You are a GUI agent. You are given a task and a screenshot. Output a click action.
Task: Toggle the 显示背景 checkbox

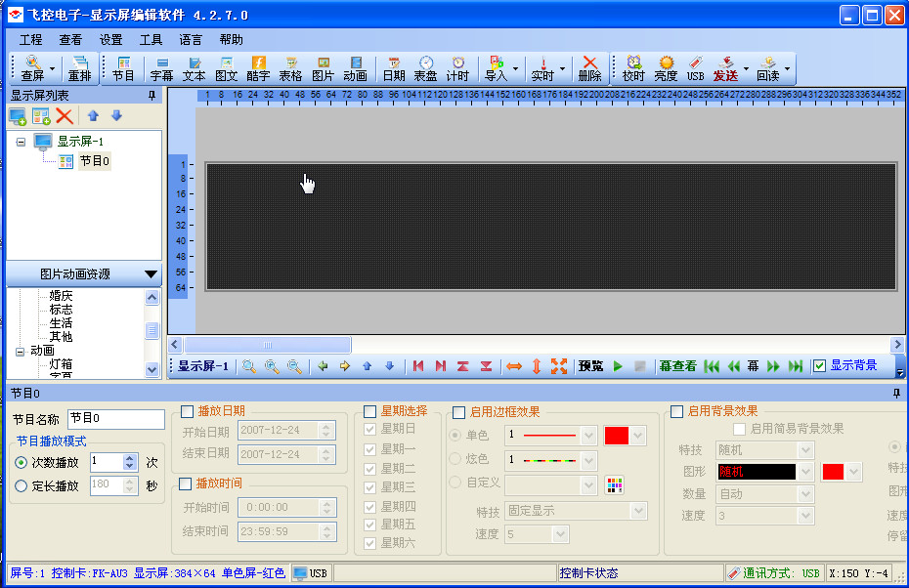click(x=819, y=365)
